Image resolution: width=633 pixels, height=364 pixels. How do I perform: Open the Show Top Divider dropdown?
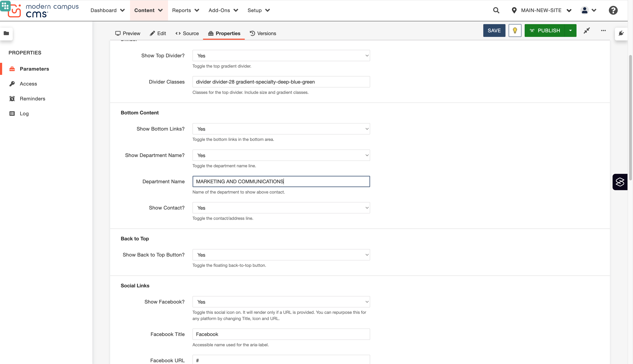click(281, 56)
